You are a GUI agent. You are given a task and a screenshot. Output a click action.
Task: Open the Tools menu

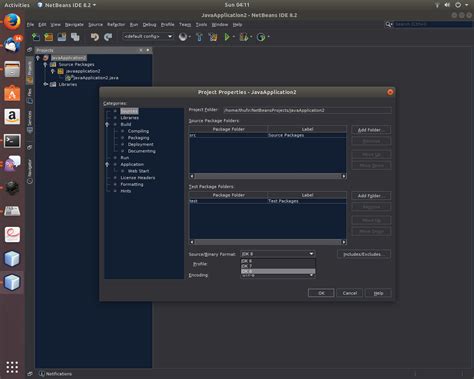click(x=201, y=25)
